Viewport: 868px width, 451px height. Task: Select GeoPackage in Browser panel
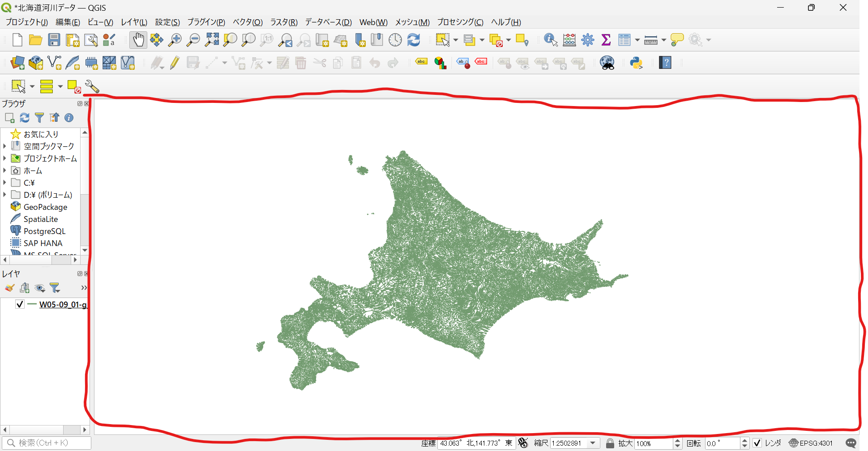point(45,207)
